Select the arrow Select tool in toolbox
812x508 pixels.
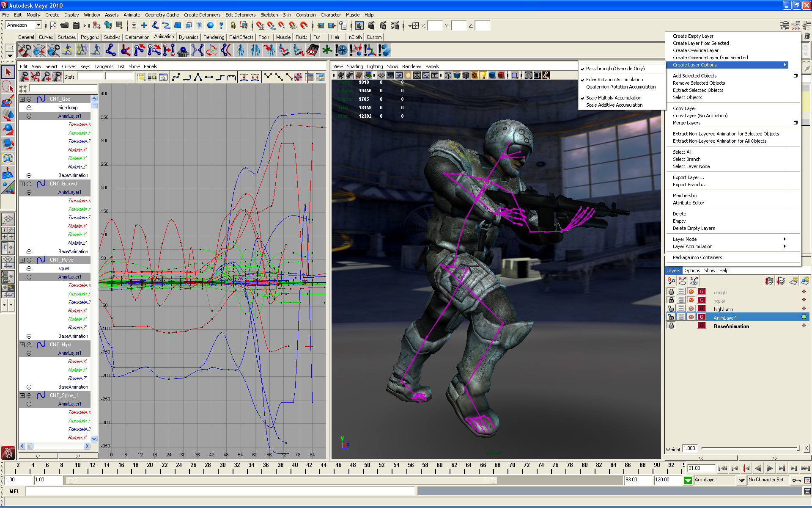click(8, 72)
